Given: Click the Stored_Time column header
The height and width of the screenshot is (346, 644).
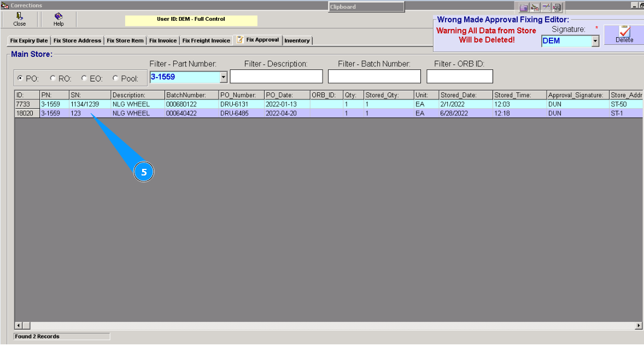Looking at the screenshot, I should (519, 95).
